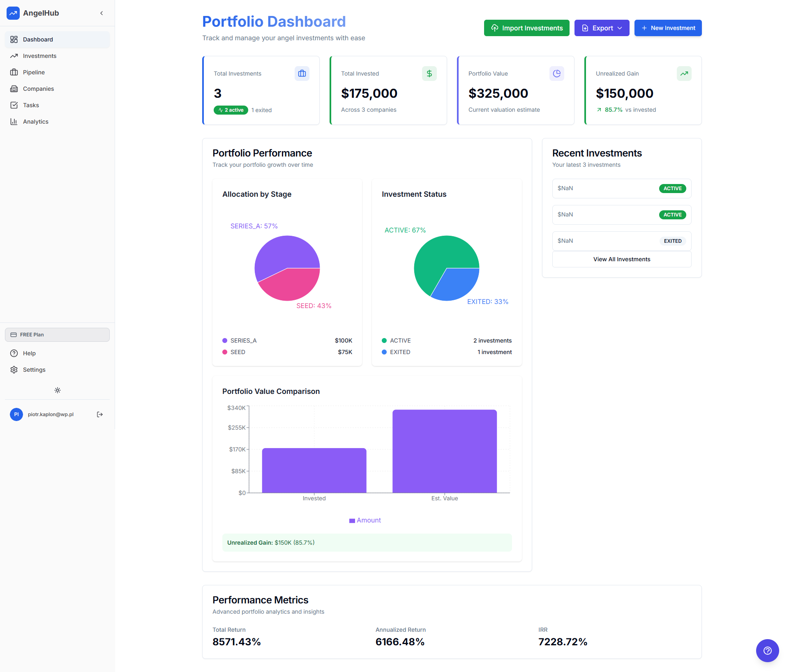Open the floating help question-mark bubble
The width and height of the screenshot is (789, 672).
pos(767,651)
